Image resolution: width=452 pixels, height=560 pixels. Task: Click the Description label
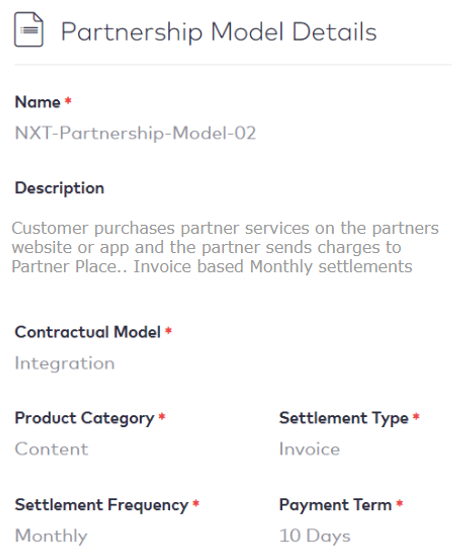(59, 188)
